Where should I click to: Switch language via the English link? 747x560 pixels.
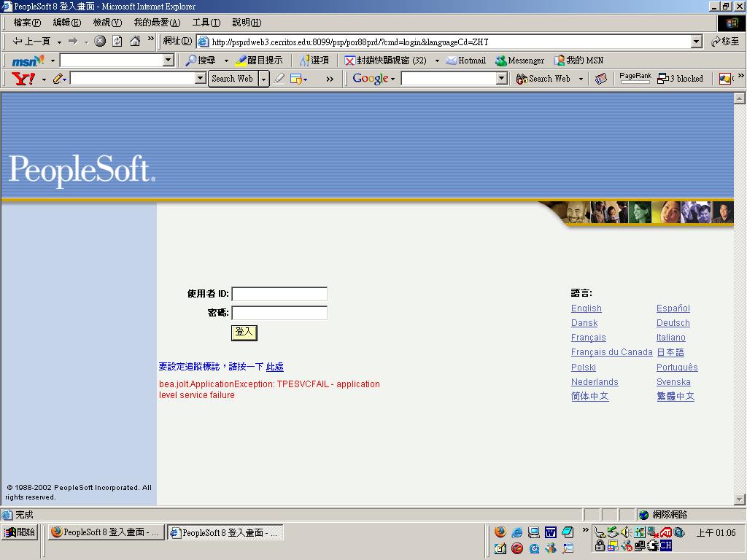(586, 308)
